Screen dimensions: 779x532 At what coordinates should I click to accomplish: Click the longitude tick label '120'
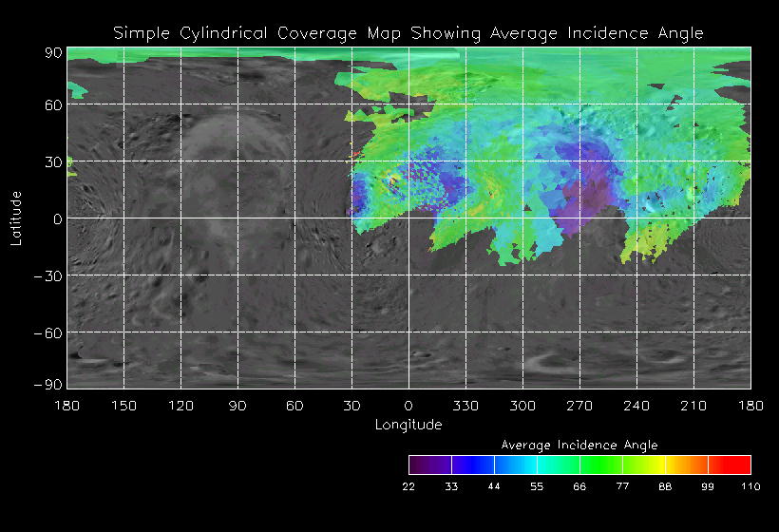(x=180, y=406)
